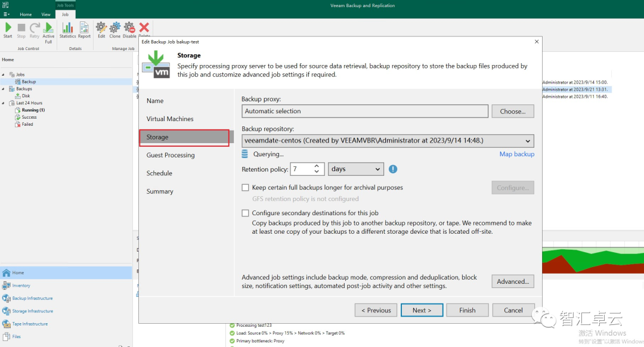Switch to the Job ribbon tab

pyautogui.click(x=66, y=14)
